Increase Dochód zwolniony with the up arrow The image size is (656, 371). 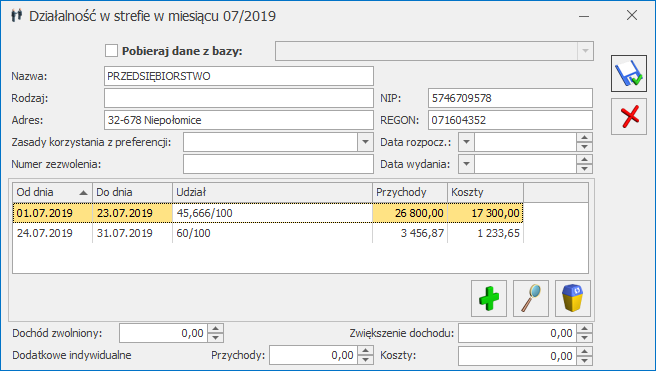coord(215,329)
